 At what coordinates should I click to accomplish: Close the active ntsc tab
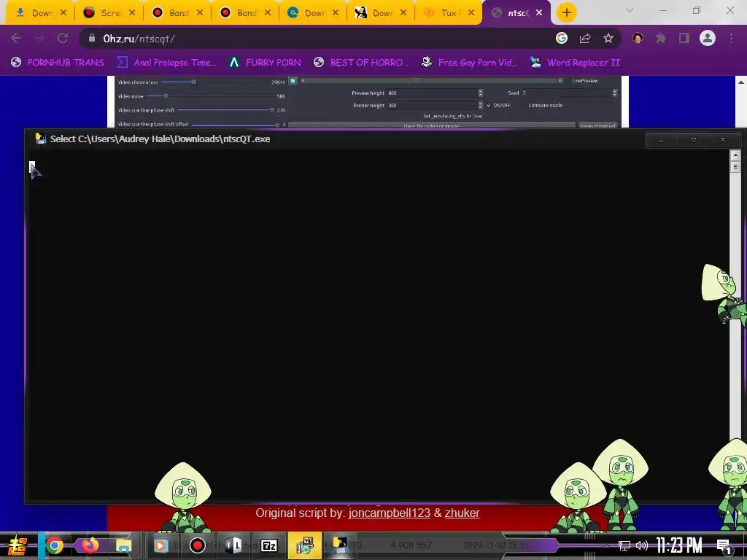(x=539, y=13)
